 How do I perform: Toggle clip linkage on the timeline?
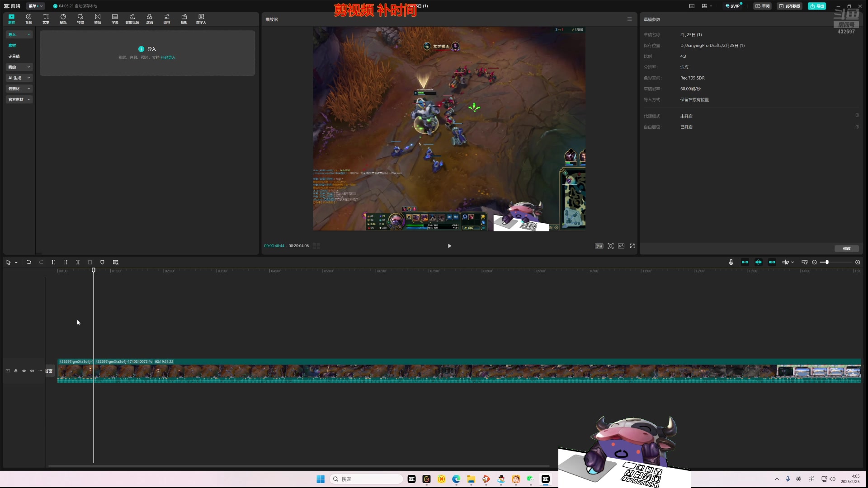point(772,262)
